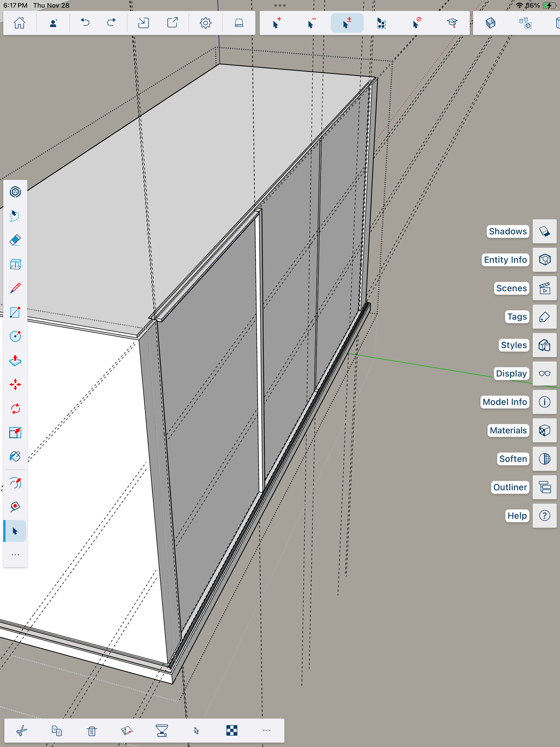The image size is (560, 747).
Task: Select the Paint Bucket tool
Action: (15, 456)
